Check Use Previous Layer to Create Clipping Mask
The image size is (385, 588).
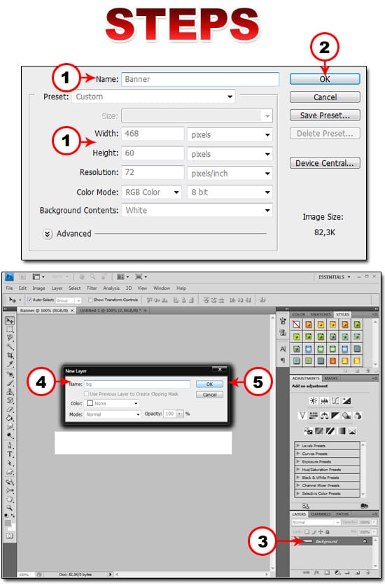(x=87, y=393)
